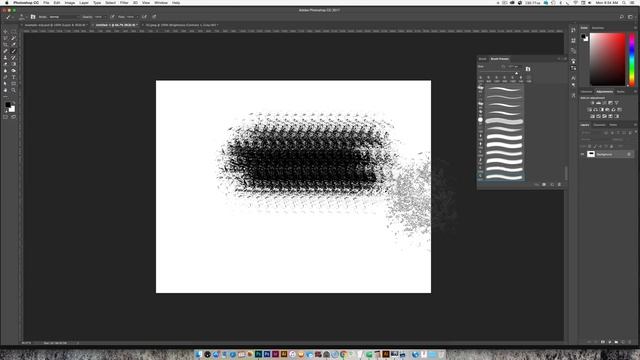Select the Clone Stamp tool
The height and width of the screenshot is (360, 640).
[x=5, y=58]
